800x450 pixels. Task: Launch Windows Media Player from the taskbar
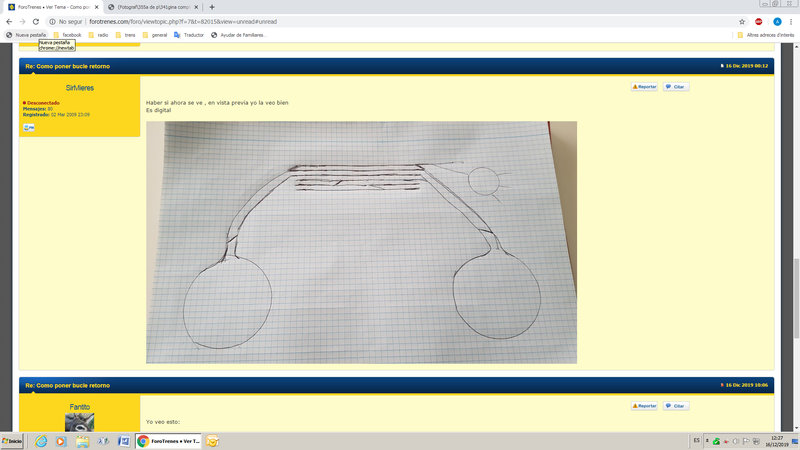61,441
